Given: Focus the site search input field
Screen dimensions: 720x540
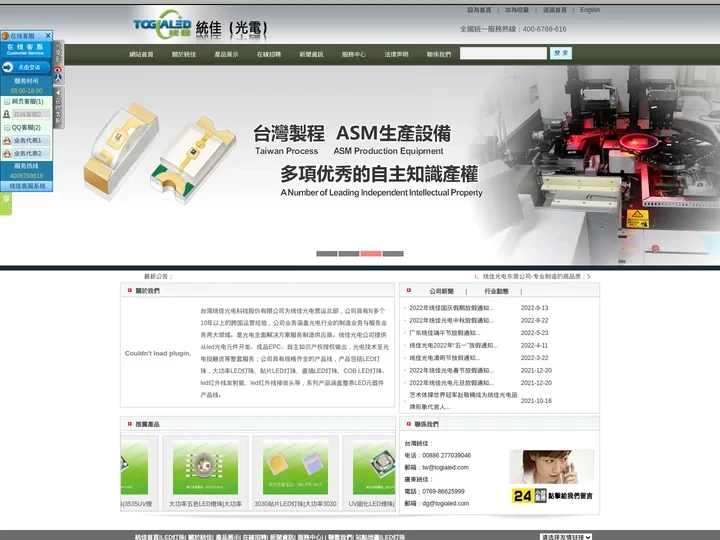Looking at the screenshot, I should pyautogui.click(x=503, y=53).
